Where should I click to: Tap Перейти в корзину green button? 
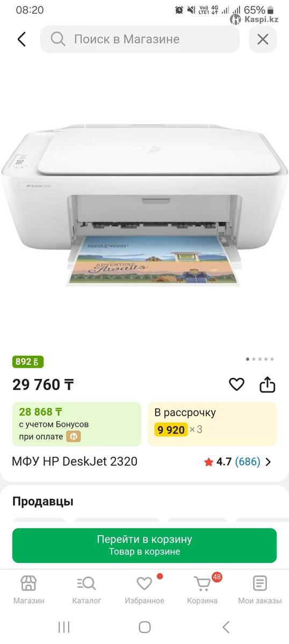(x=144, y=545)
